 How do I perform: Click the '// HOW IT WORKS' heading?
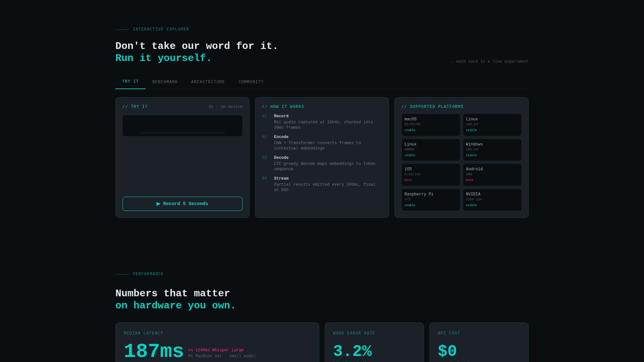pyautogui.click(x=283, y=107)
